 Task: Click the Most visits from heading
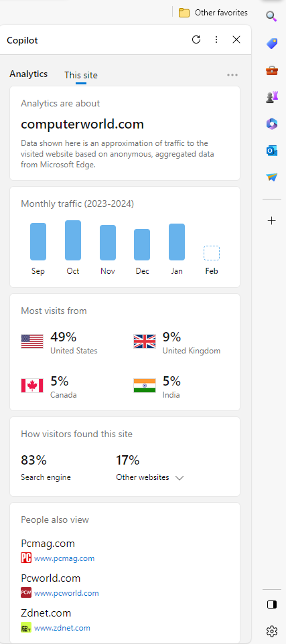click(54, 311)
